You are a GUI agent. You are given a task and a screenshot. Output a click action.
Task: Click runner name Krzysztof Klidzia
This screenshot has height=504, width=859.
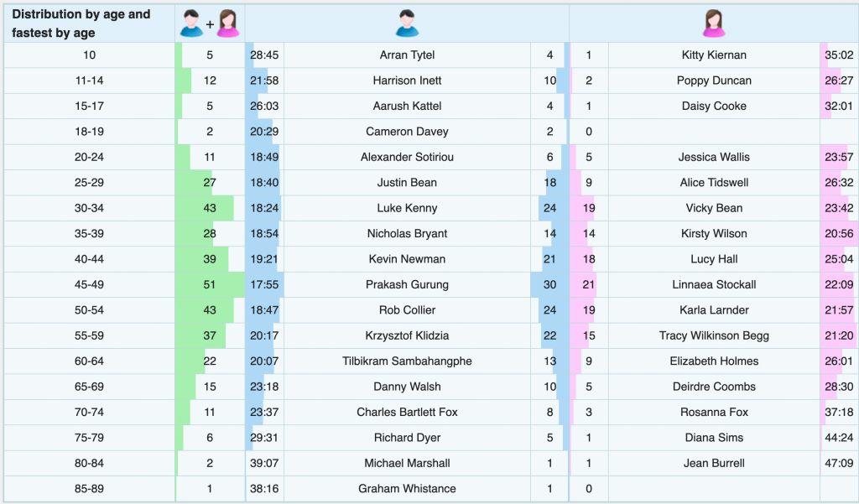coord(407,335)
